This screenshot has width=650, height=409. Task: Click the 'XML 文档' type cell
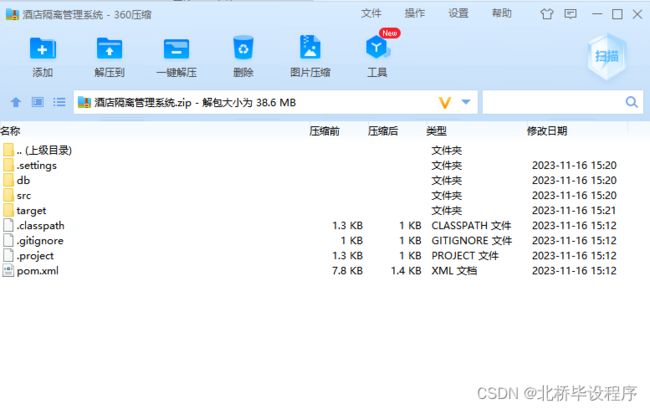coord(454,271)
